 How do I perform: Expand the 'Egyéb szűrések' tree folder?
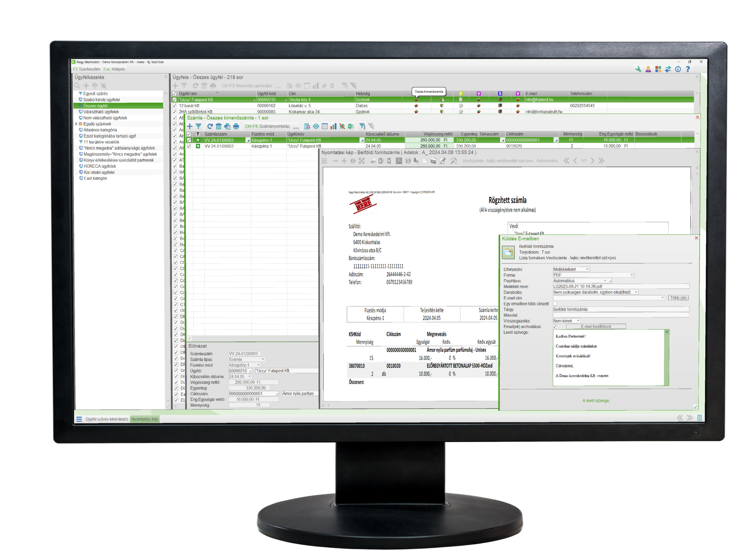click(x=76, y=124)
